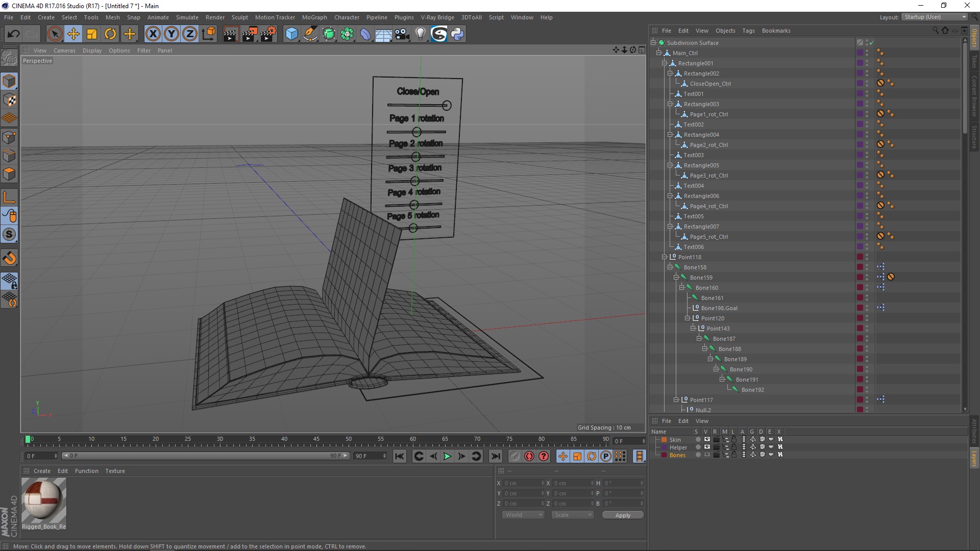
Task: Activate the Move tool
Action: click(73, 34)
